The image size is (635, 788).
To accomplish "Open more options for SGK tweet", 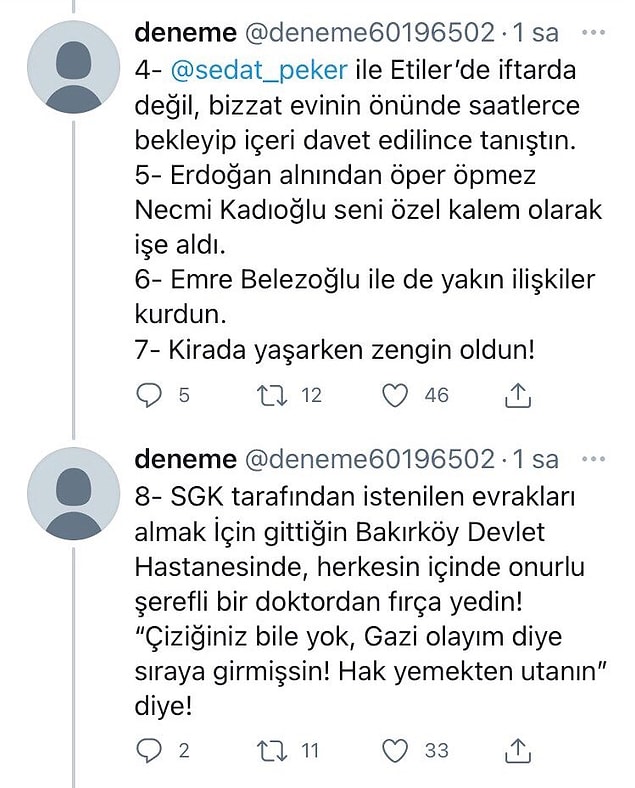I will pyautogui.click(x=593, y=459).
